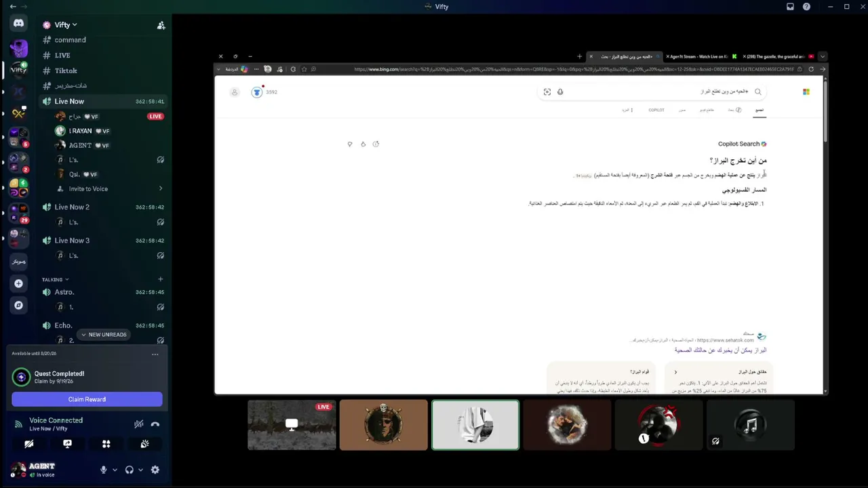The image size is (868, 488).
Task: Toggle noise suppression in voice panel
Action: [x=139, y=424]
